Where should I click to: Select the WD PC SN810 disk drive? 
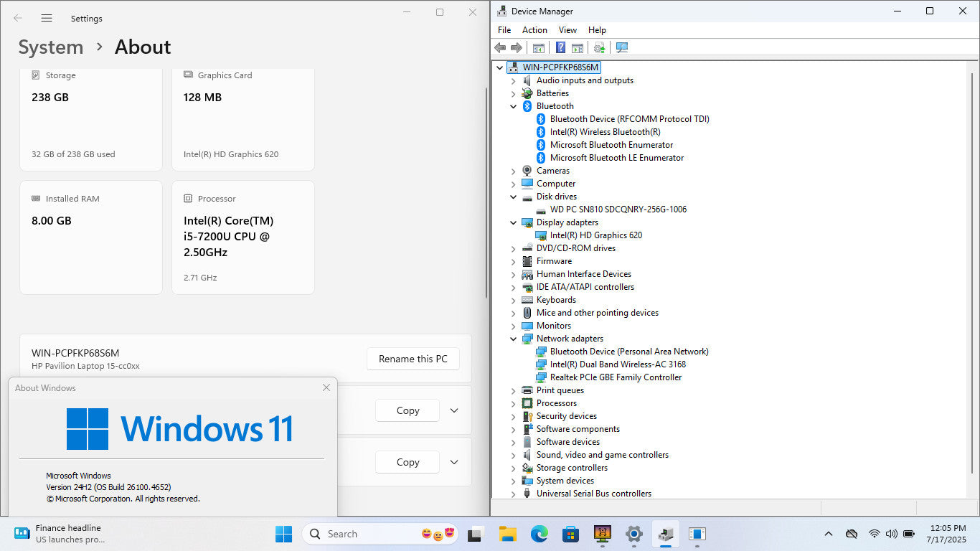(618, 209)
